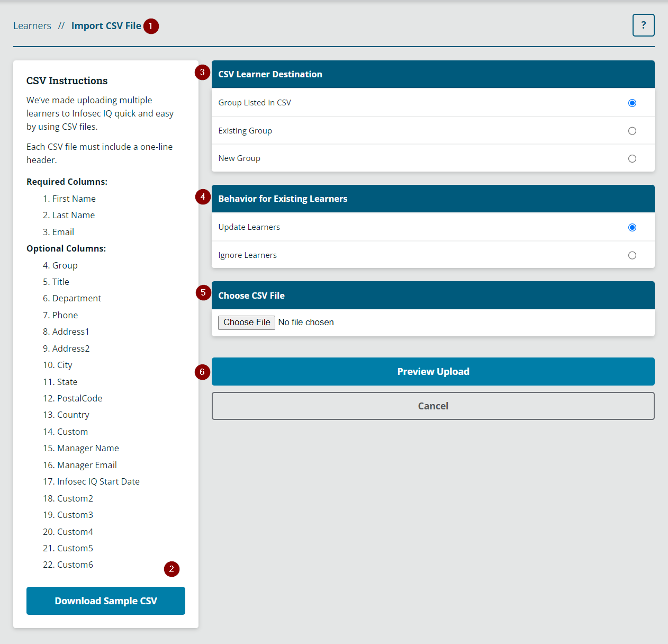
Task: Switch behavior to Ignore Learners
Action: 632,255
